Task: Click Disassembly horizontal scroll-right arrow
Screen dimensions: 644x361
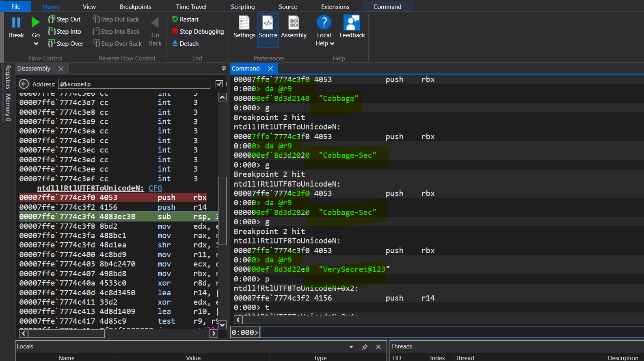Action: click(214, 333)
